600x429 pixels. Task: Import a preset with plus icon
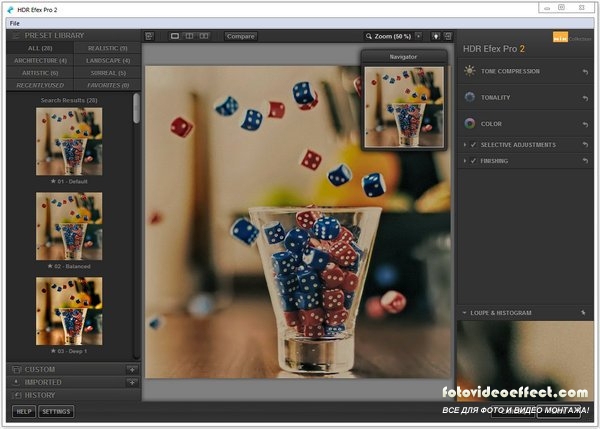[x=132, y=382]
